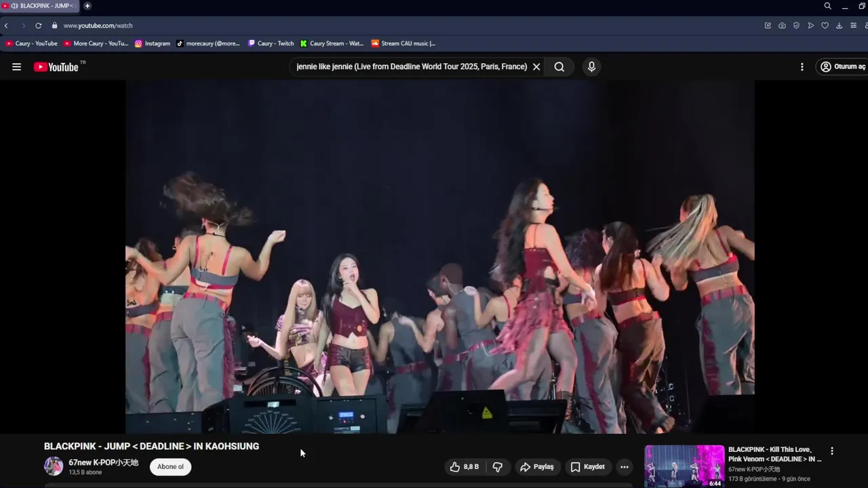Clear the YouTube search query
Screen dimensions: 868x488
click(x=536, y=66)
